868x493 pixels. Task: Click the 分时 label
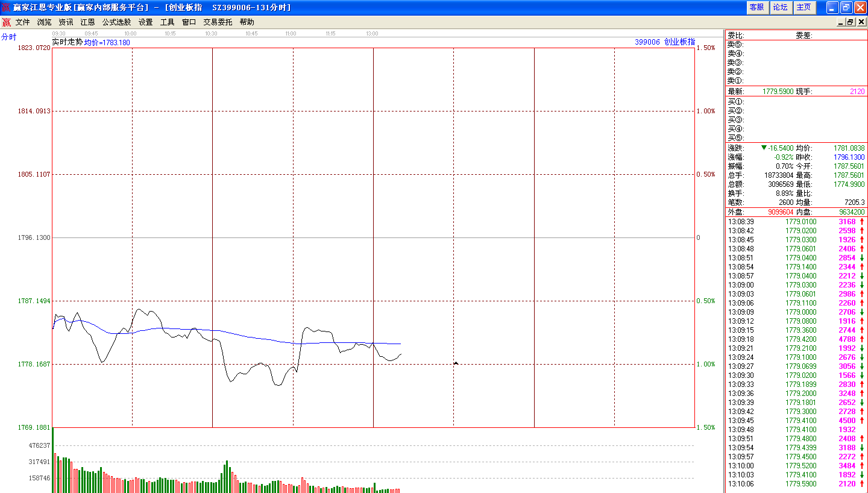pyautogui.click(x=9, y=37)
